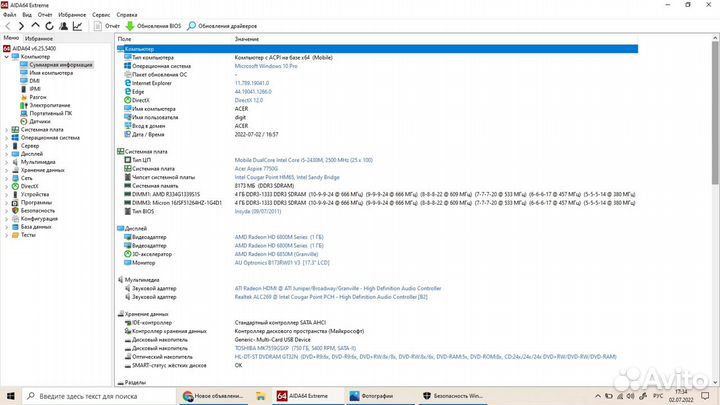Open File Explorer from the taskbar
720x405 pixels.
[x=261, y=396]
